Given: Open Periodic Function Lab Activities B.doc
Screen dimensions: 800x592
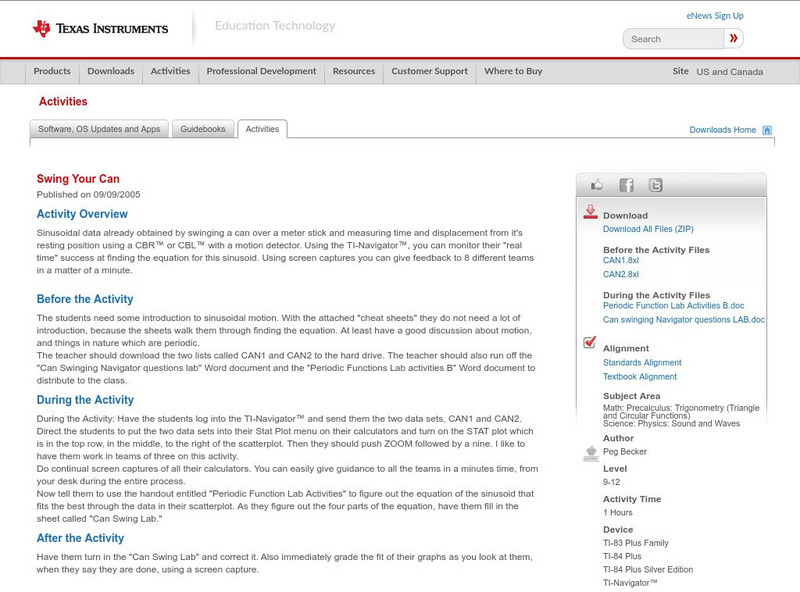Looking at the screenshot, I should click(673, 306).
